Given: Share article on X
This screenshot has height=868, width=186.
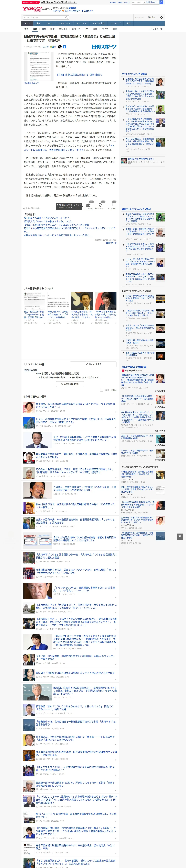Looking at the screenshot, I should pos(60,47).
